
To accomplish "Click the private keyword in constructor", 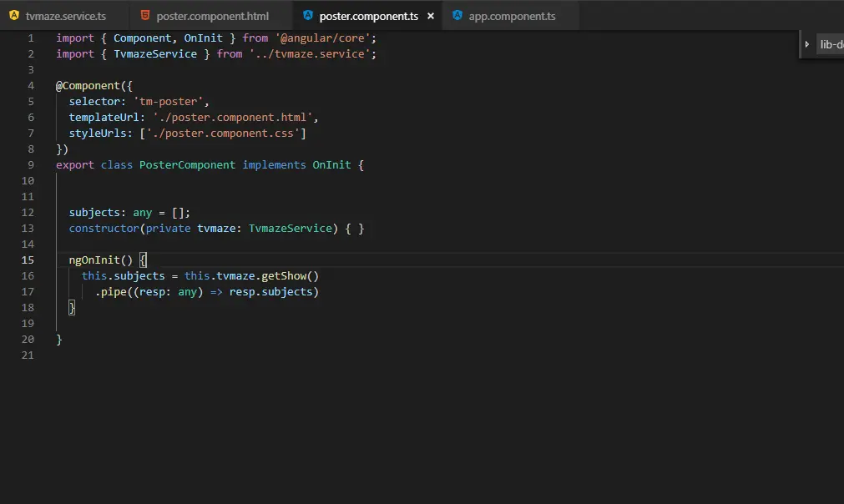I will click(x=168, y=228).
